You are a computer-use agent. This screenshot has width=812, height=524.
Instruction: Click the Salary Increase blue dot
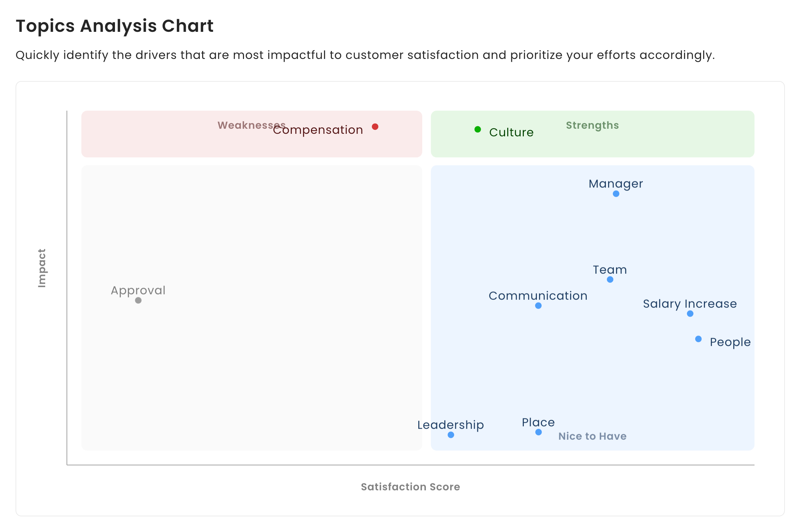pyautogui.click(x=690, y=314)
